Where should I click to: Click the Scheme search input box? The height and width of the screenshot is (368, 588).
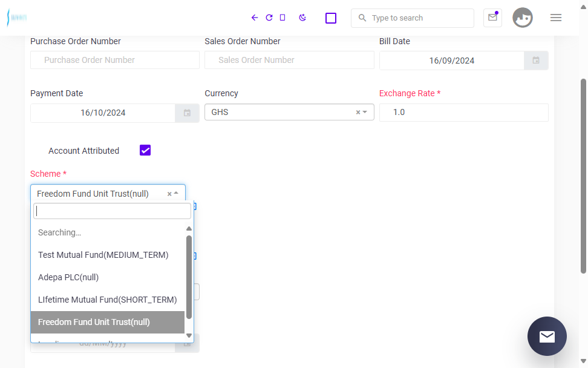(x=112, y=211)
